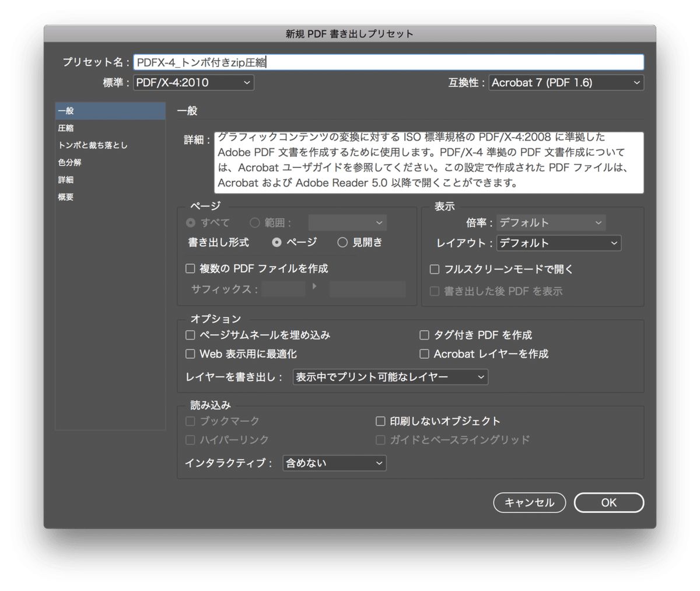
Task: Check フルスクリーンモードで開く option
Action: (x=434, y=269)
